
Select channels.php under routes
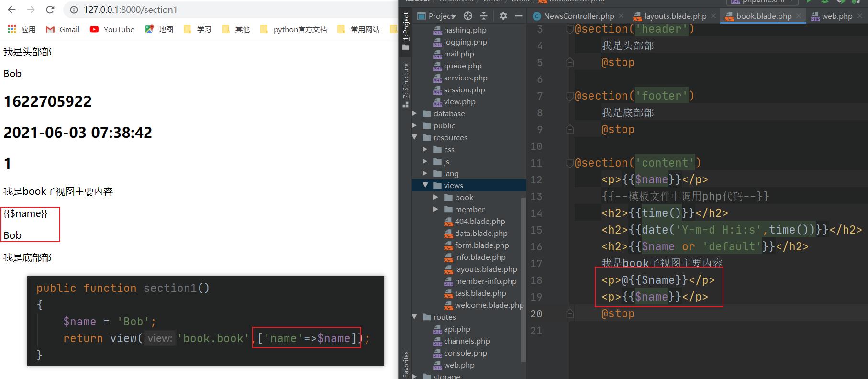[x=461, y=341]
